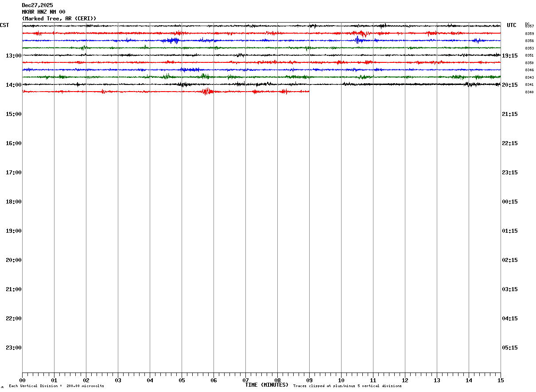Screen dimensions: 536x392
Task: Pick minute 06 on the time axis
Action: [214, 380]
